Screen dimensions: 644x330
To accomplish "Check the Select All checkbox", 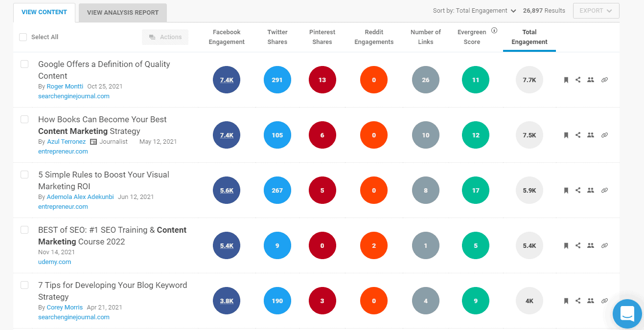I will tap(23, 37).
